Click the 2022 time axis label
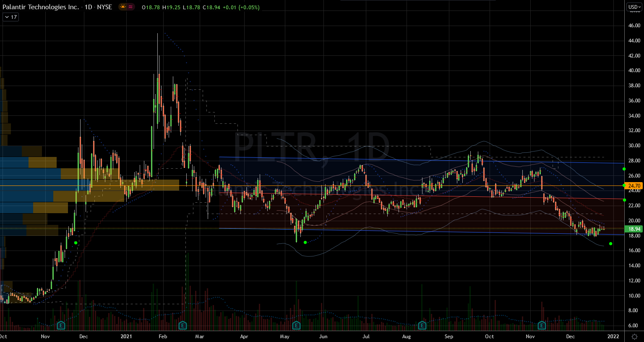This screenshot has width=644, height=342. [613, 337]
